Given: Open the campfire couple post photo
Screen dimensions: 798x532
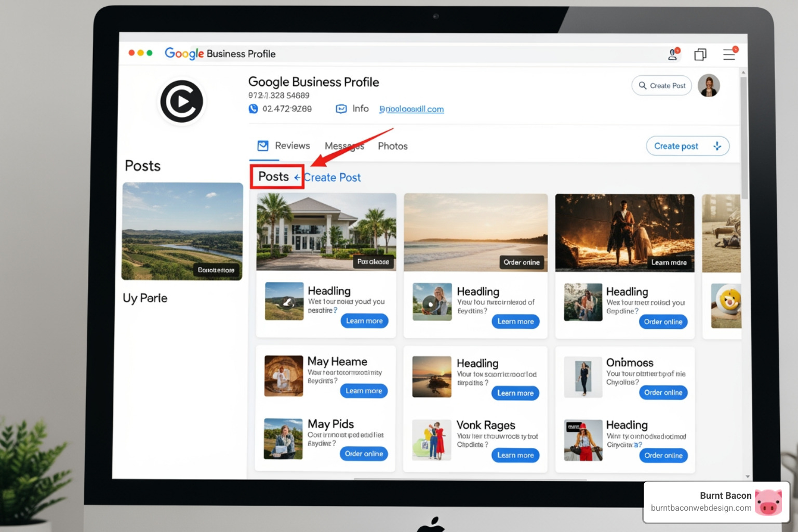Looking at the screenshot, I should click(x=624, y=233).
